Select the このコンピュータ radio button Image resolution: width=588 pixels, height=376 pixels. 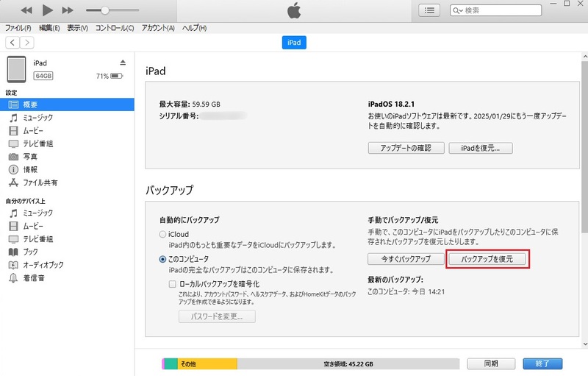162,259
